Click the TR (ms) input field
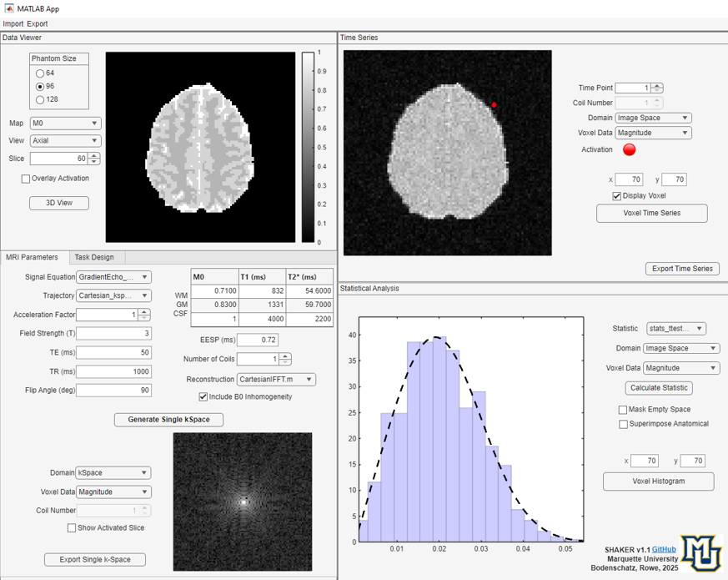728x580 pixels. (113, 371)
